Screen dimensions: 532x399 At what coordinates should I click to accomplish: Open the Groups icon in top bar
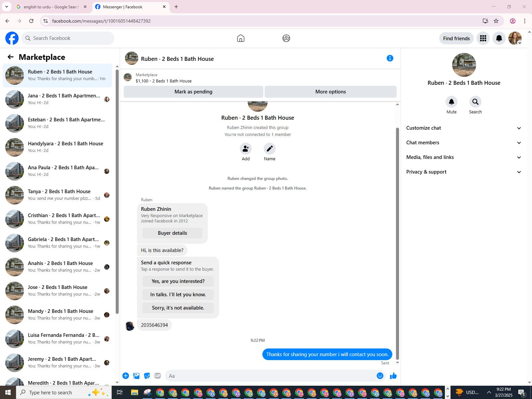pyautogui.click(x=286, y=38)
